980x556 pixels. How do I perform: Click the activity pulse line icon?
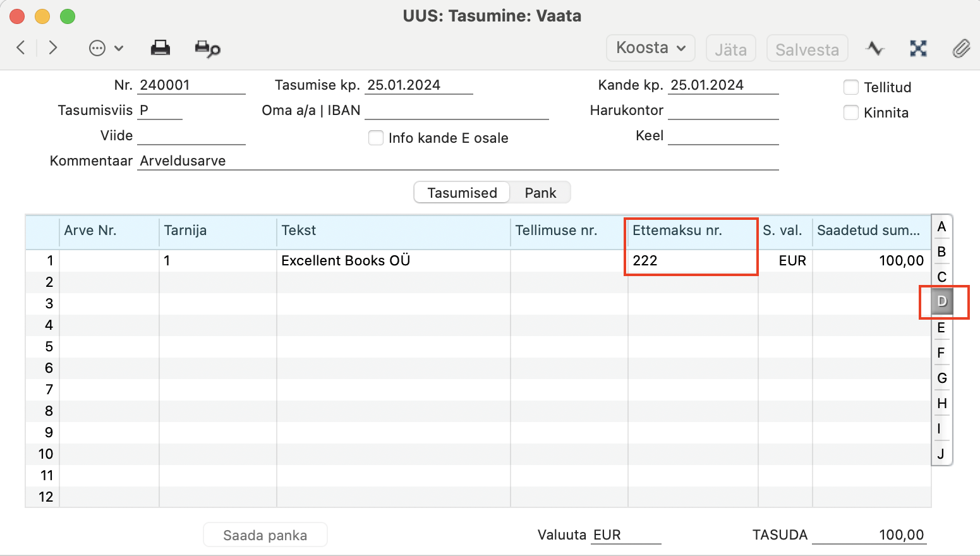[x=875, y=48]
